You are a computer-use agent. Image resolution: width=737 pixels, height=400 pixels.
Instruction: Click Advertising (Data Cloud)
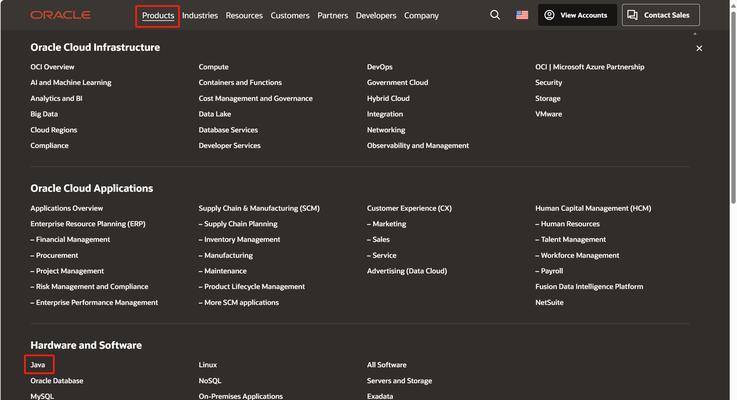(407, 271)
